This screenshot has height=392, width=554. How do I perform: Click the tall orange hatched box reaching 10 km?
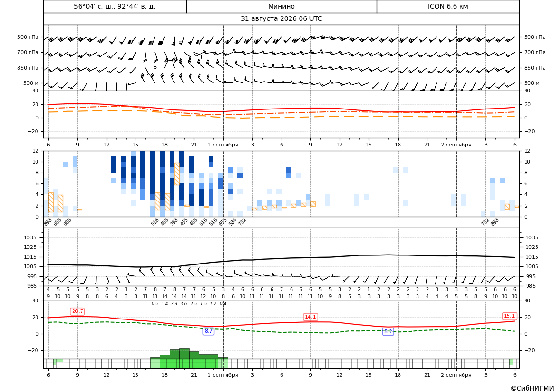(177, 174)
